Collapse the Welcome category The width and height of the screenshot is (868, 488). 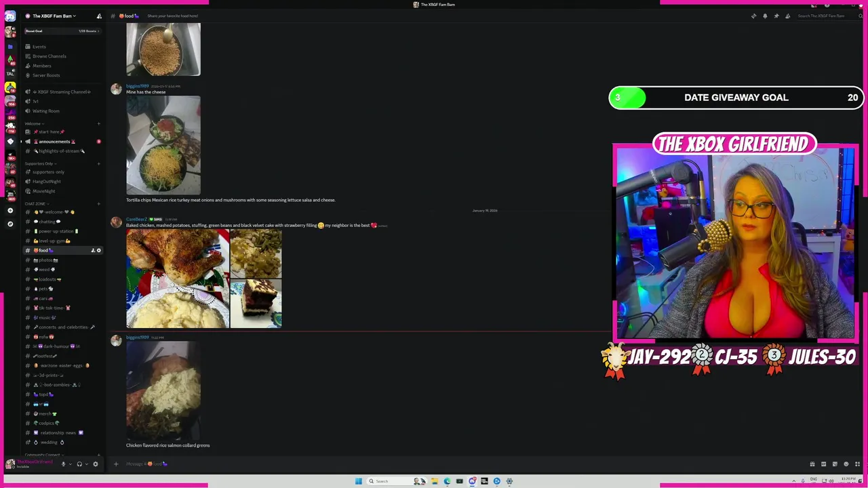35,123
